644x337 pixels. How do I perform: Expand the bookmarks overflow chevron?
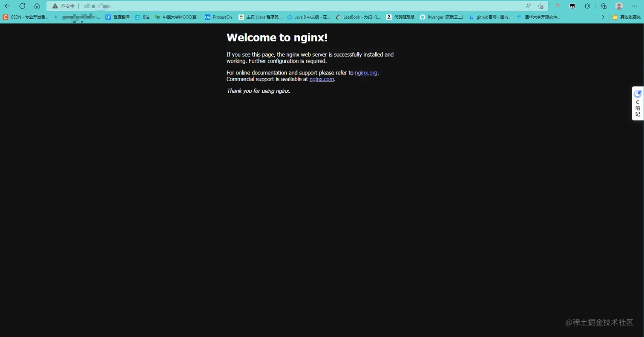[x=603, y=17]
